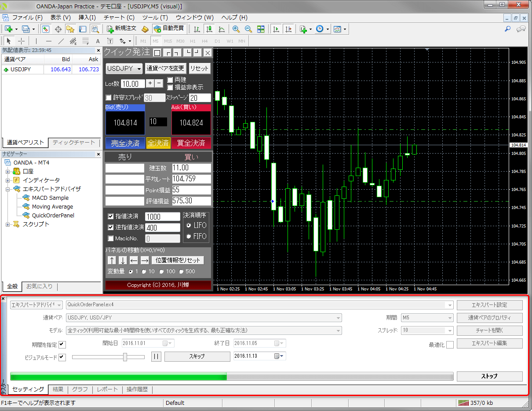Open the templates icon
The image size is (532, 411).
tap(337, 29)
